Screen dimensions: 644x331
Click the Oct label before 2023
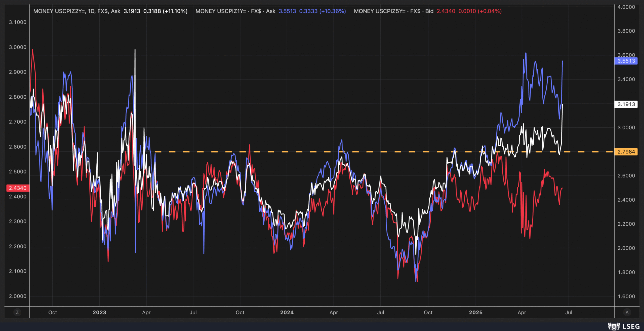(53, 312)
